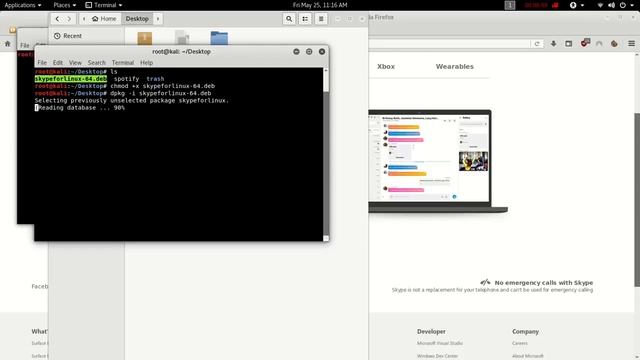Click the Skype laptop preview image
Viewport: 640px width, 360px height.
pyautogui.click(x=438, y=161)
